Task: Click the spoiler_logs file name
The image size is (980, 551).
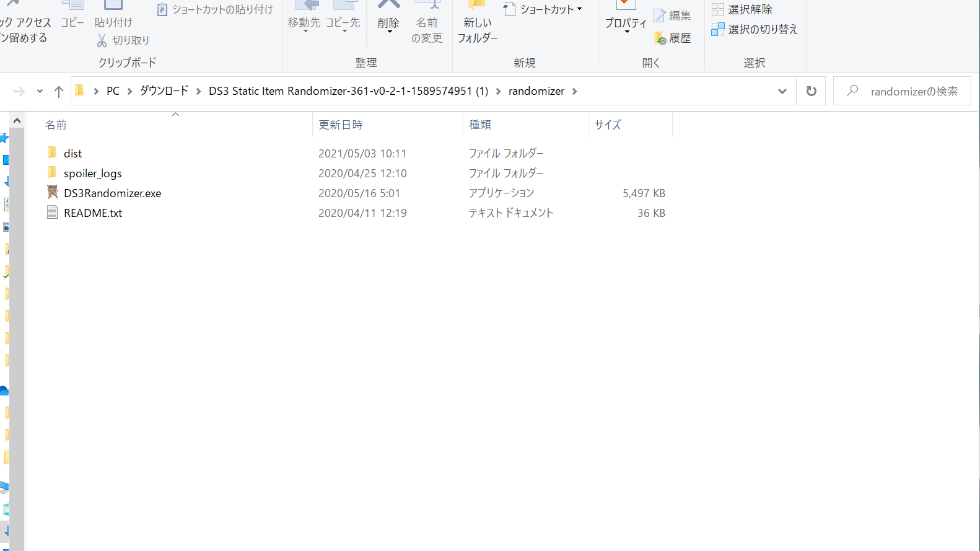Action: coord(93,174)
